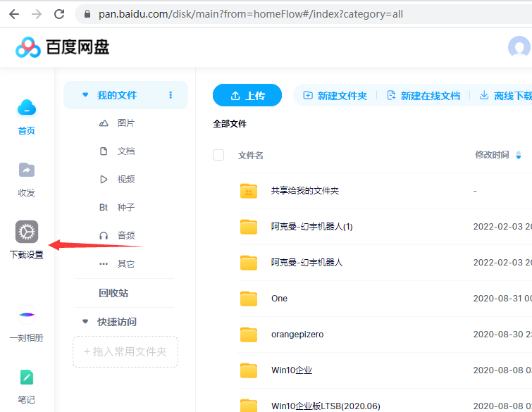Open 一刻相册 in the sidebar
Screen dimensions: 532x412
click(x=27, y=315)
